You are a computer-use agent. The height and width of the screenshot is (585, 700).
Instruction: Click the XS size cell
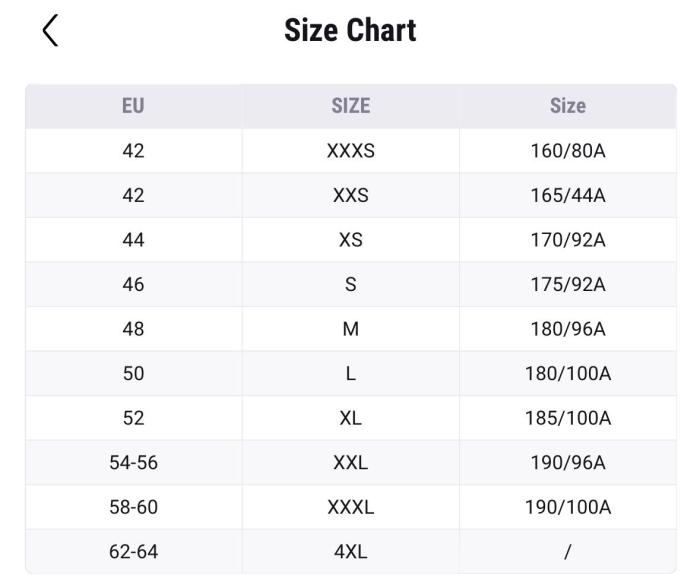[x=350, y=240]
